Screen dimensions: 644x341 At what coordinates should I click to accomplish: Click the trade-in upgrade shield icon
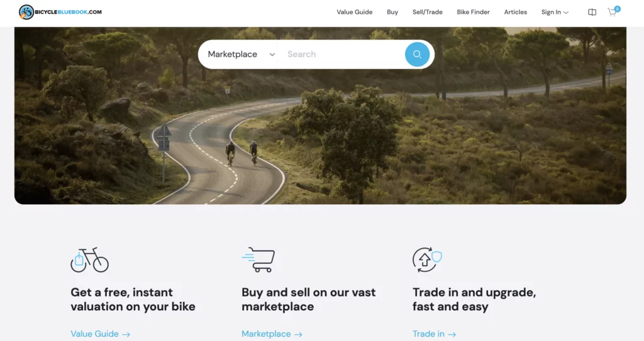pyautogui.click(x=427, y=260)
